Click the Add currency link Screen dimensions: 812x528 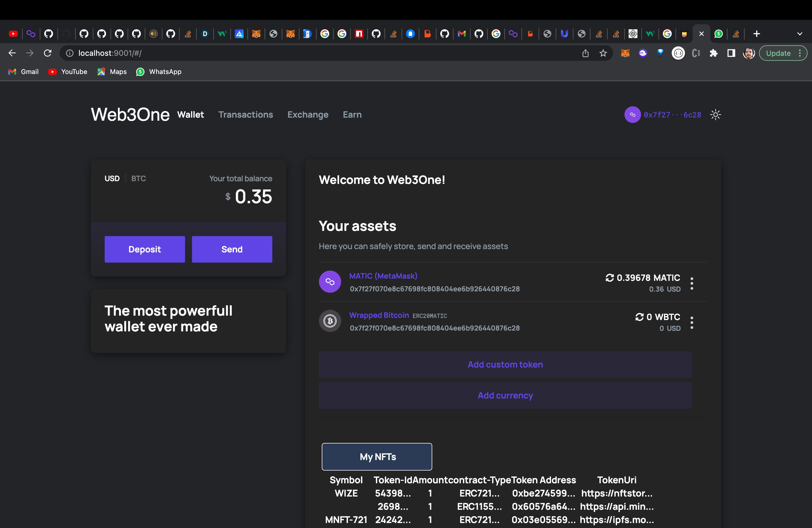click(505, 395)
